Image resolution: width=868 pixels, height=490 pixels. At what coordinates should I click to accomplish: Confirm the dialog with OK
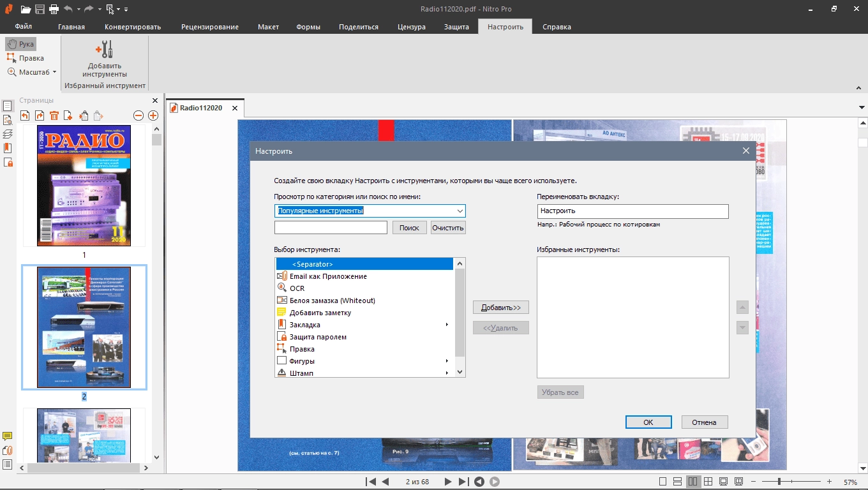(648, 422)
